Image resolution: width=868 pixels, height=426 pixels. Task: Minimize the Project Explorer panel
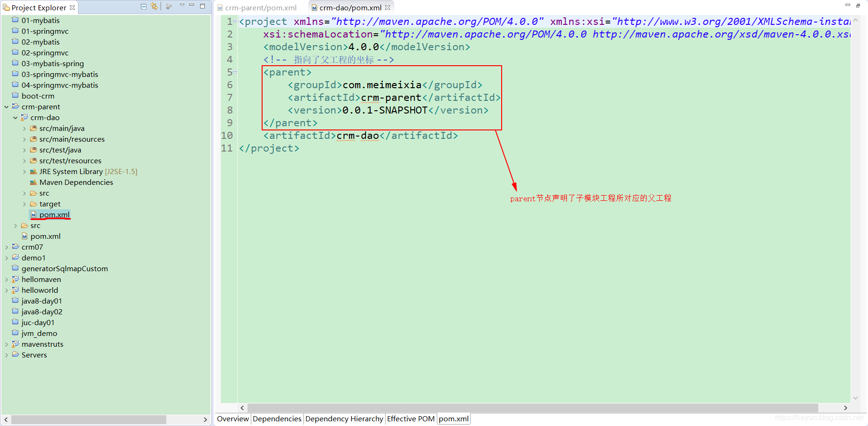pos(192,5)
